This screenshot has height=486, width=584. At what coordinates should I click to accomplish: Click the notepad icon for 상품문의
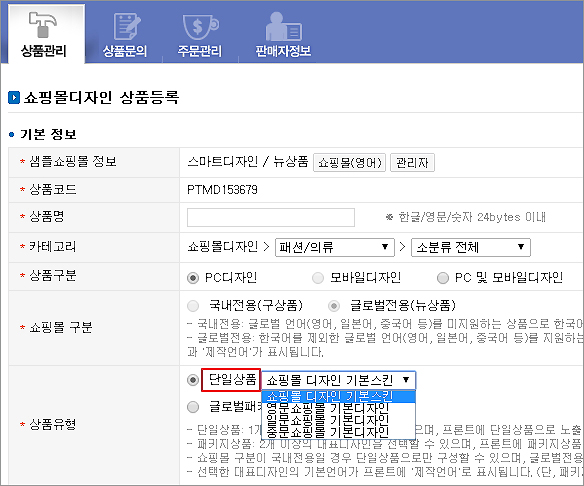pyautogui.click(x=127, y=26)
